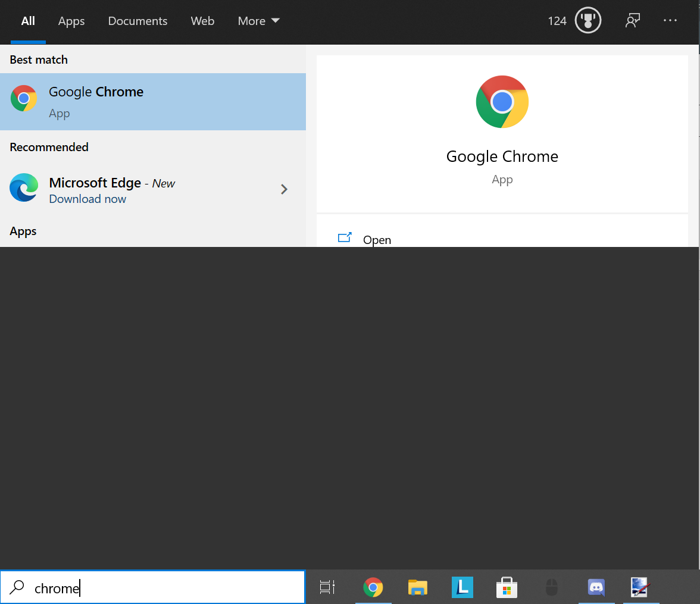Click the large Chrome logo in the preview pane
Viewport: 700px width, 604px height.
coord(502,102)
